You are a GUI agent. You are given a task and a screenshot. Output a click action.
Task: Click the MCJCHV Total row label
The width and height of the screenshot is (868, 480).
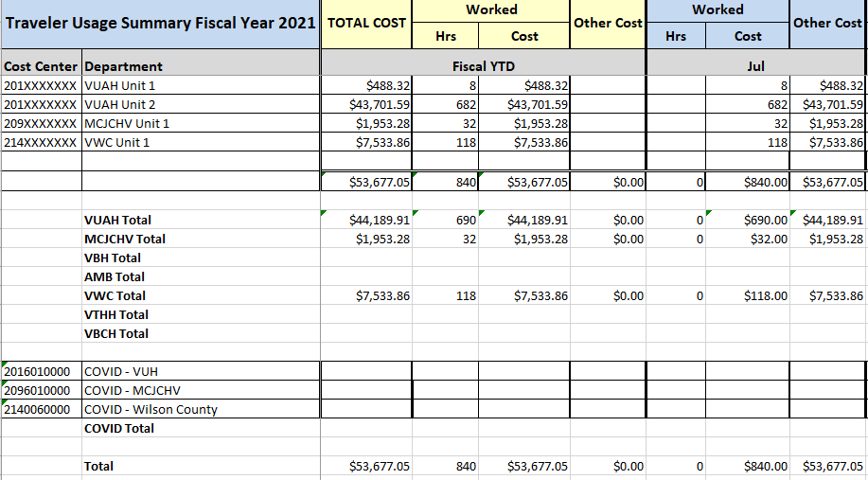124,240
